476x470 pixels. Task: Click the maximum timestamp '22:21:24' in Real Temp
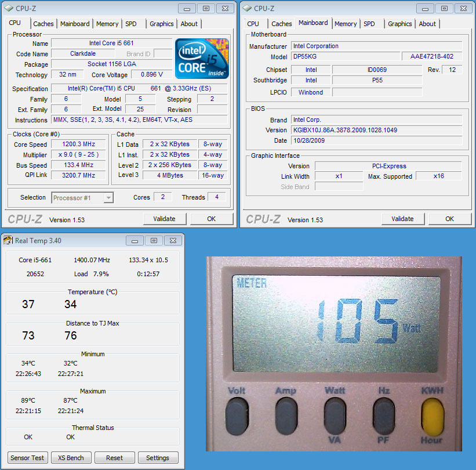click(x=71, y=411)
